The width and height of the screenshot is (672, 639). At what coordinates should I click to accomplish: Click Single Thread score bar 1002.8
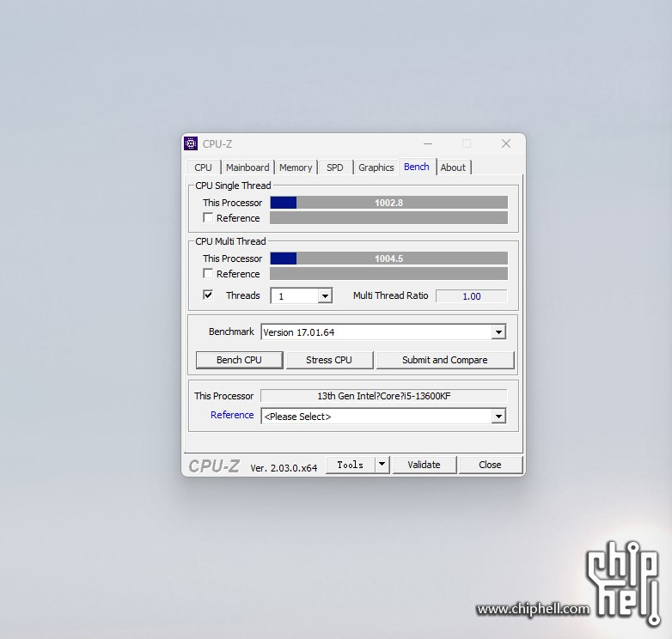(388, 203)
